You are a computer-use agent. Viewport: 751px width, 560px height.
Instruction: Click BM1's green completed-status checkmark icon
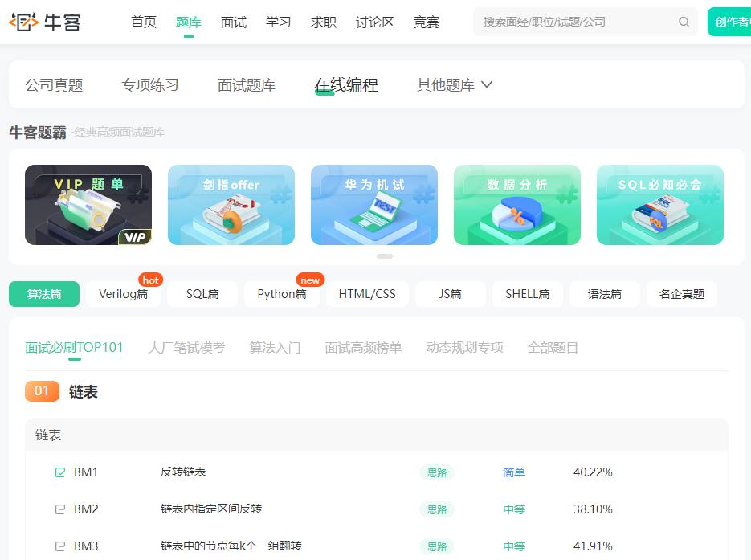(59, 472)
